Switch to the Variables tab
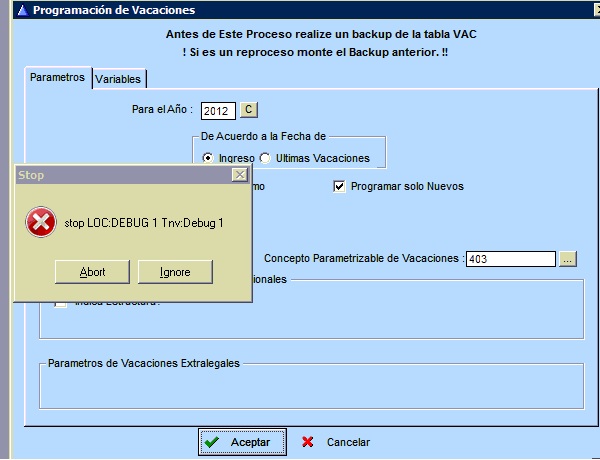This screenshot has width=600, height=460. click(119, 79)
